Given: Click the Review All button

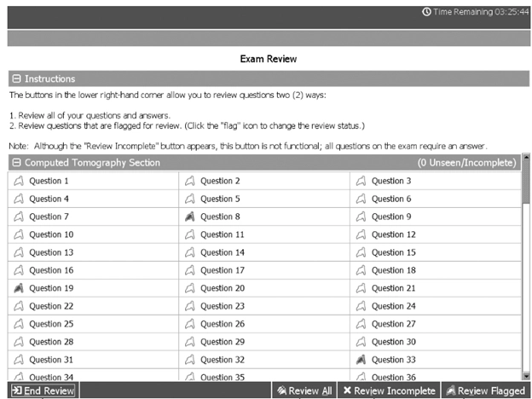Looking at the screenshot, I should tap(304, 391).
